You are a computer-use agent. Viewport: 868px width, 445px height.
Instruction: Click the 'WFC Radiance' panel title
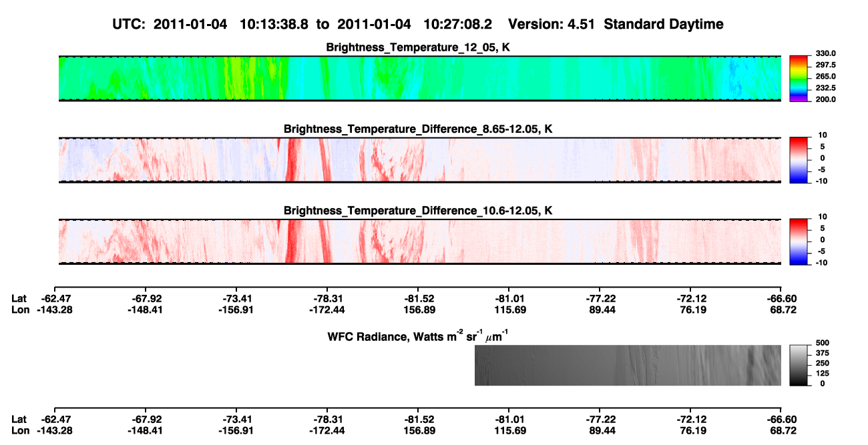[419, 336]
